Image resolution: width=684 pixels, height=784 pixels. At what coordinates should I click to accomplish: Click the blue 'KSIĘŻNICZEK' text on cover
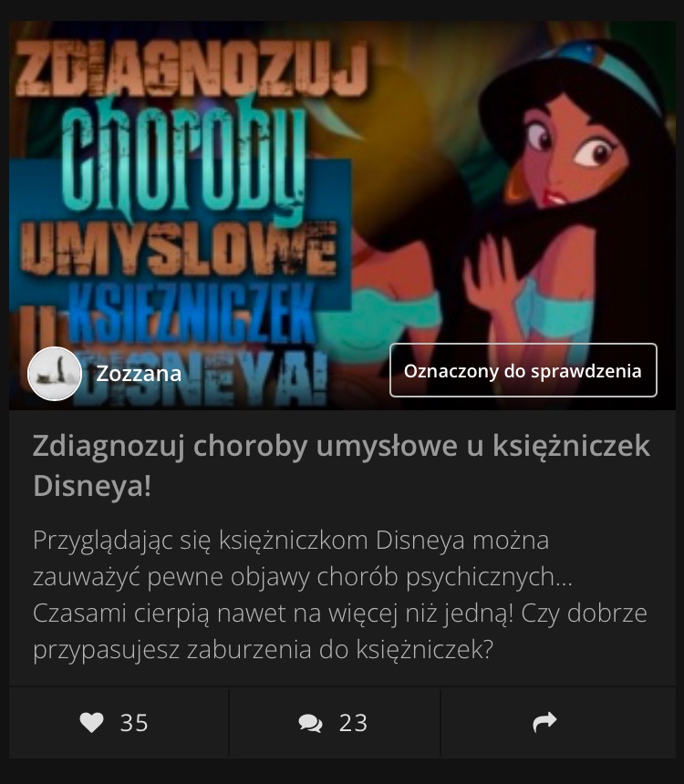coord(192,313)
